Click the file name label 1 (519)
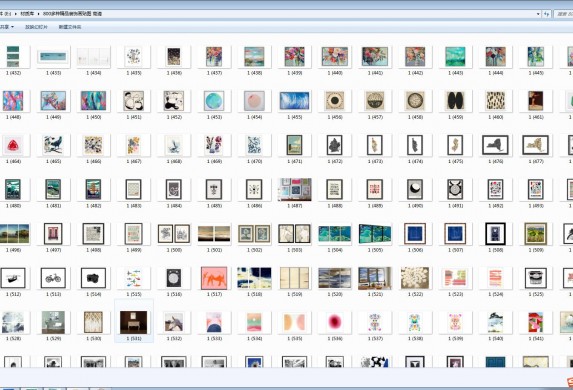This screenshot has width=573, height=390. [x=295, y=294]
